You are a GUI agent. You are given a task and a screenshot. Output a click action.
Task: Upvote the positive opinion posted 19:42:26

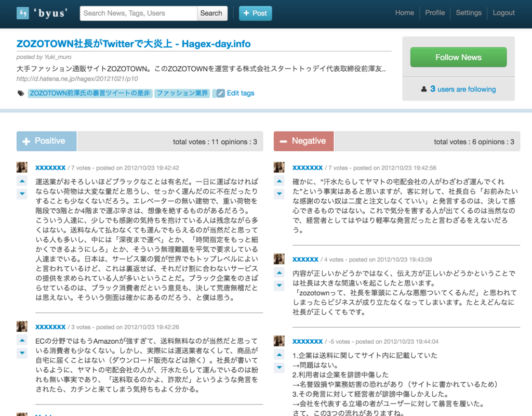point(22,340)
